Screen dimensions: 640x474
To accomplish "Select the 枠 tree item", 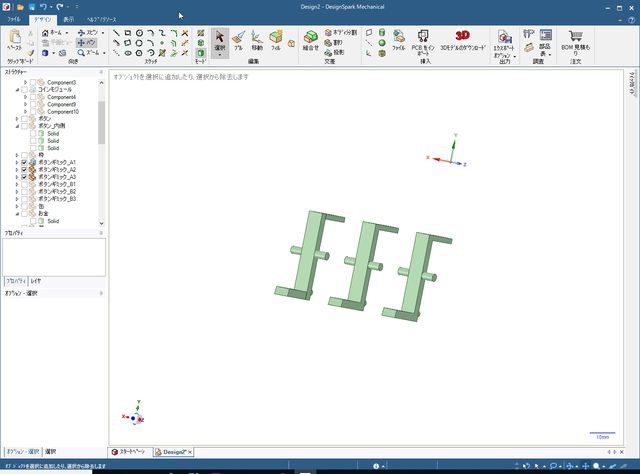I will [x=41, y=155].
